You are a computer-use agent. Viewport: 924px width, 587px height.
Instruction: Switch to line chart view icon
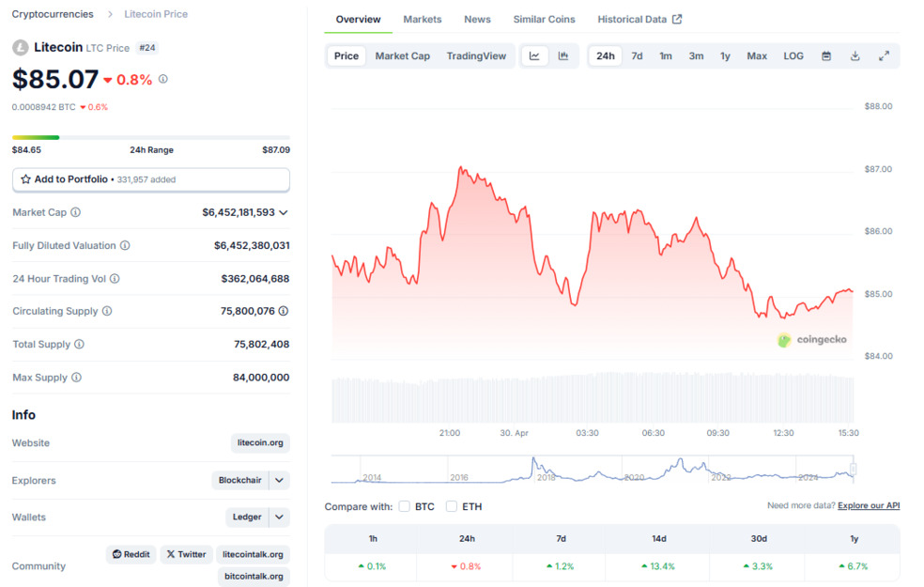click(x=534, y=56)
